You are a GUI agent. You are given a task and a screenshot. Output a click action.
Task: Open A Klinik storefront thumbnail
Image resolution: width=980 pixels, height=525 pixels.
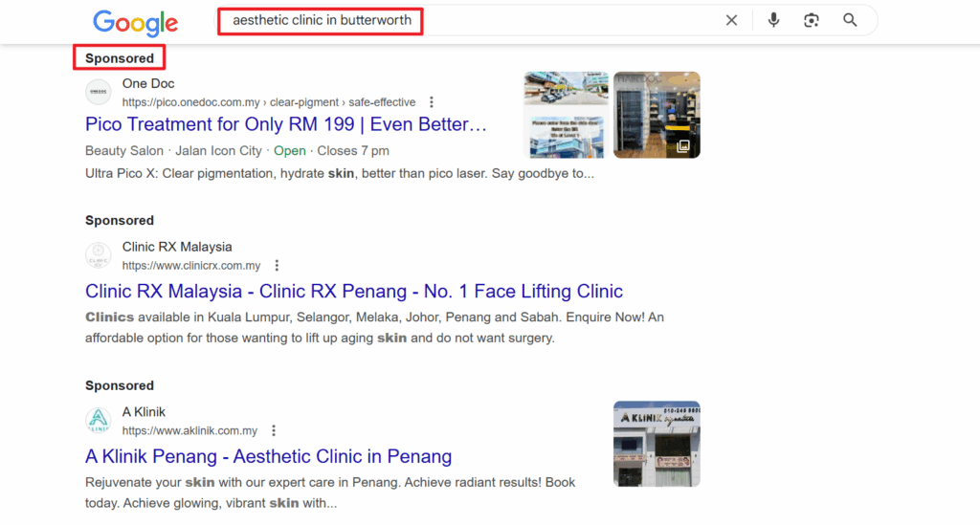tap(657, 444)
